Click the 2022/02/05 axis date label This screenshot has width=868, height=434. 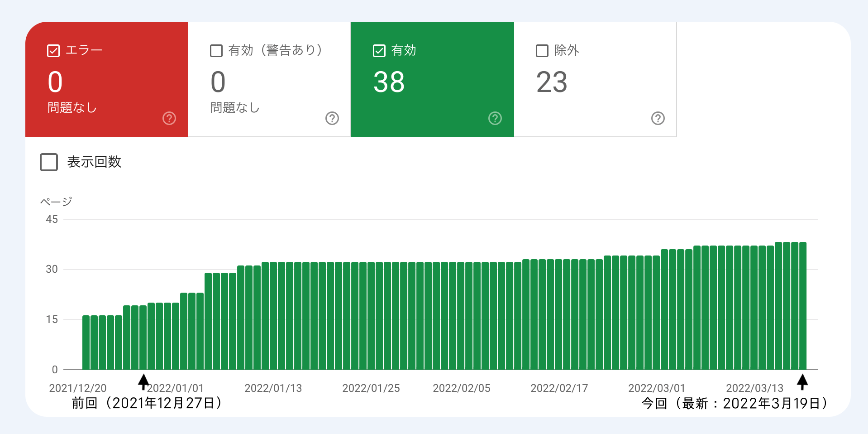[462, 388]
